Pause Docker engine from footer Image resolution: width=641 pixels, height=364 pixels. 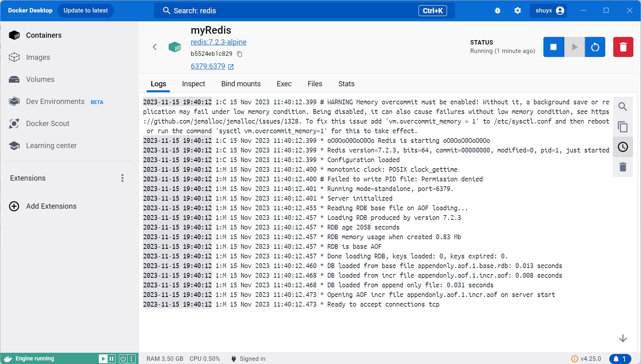point(112,359)
